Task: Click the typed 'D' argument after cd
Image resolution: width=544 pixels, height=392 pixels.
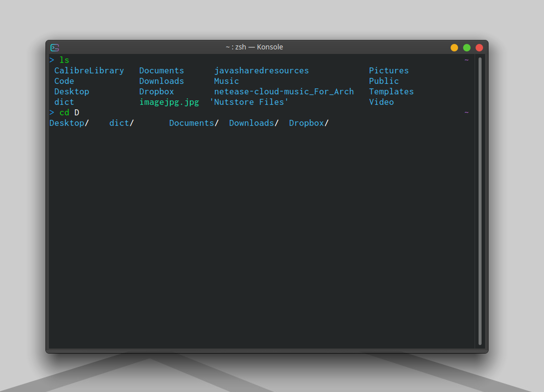Action: point(76,112)
